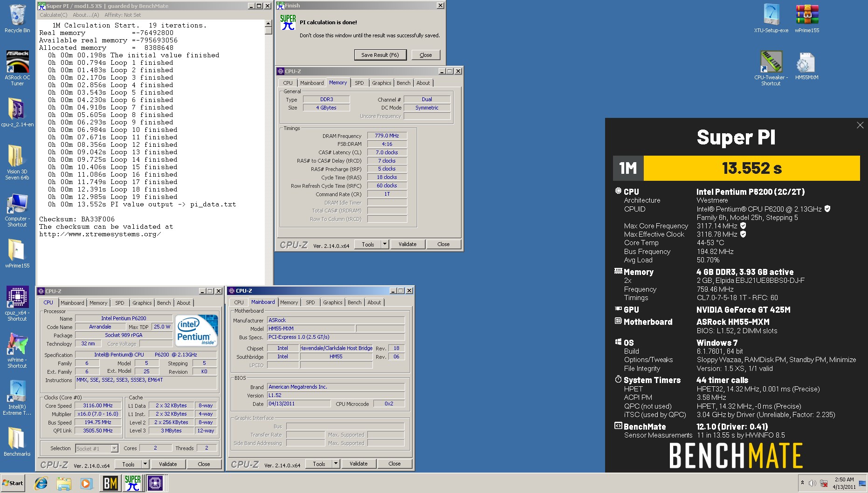Image resolution: width=868 pixels, height=493 pixels.
Task: Open the wPrime155 WinRAR archive icon
Action: pyautogui.click(x=807, y=18)
